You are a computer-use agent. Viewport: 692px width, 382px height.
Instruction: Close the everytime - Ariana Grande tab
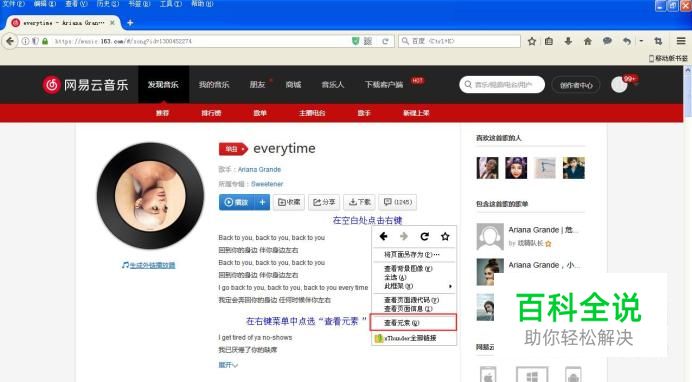pyautogui.click(x=113, y=22)
